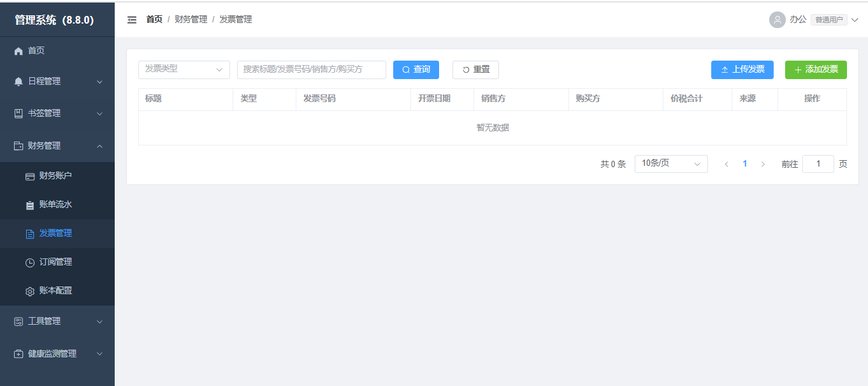This screenshot has width=868, height=386.
Task: Click the 管理系统 (8.8.0) title
Action: pos(55,20)
